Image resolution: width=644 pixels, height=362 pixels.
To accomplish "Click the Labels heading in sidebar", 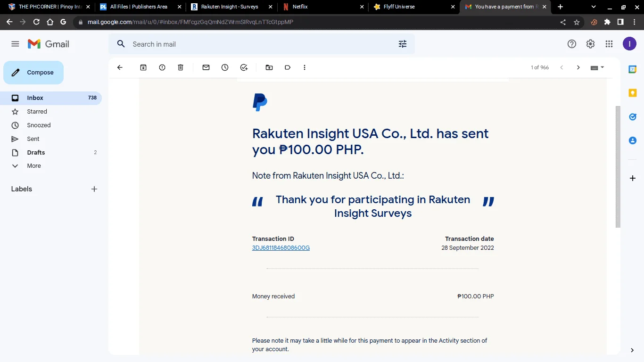I will pos(22,189).
